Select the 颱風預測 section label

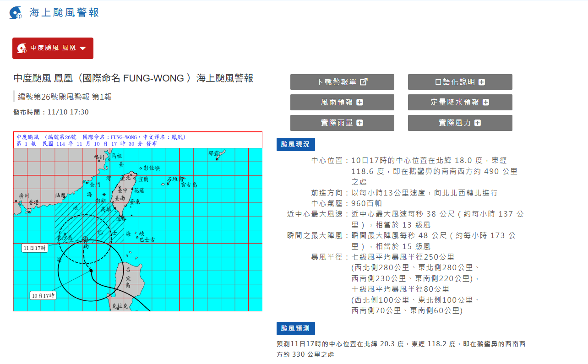[295, 328]
